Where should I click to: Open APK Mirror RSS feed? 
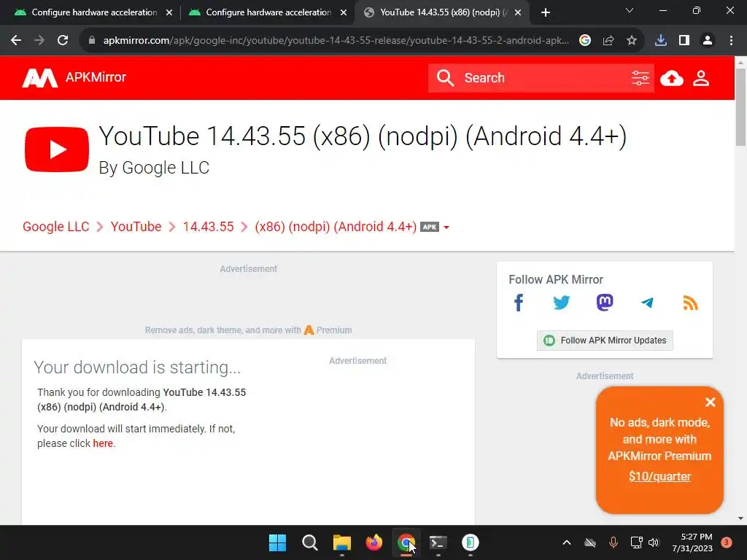(690, 303)
